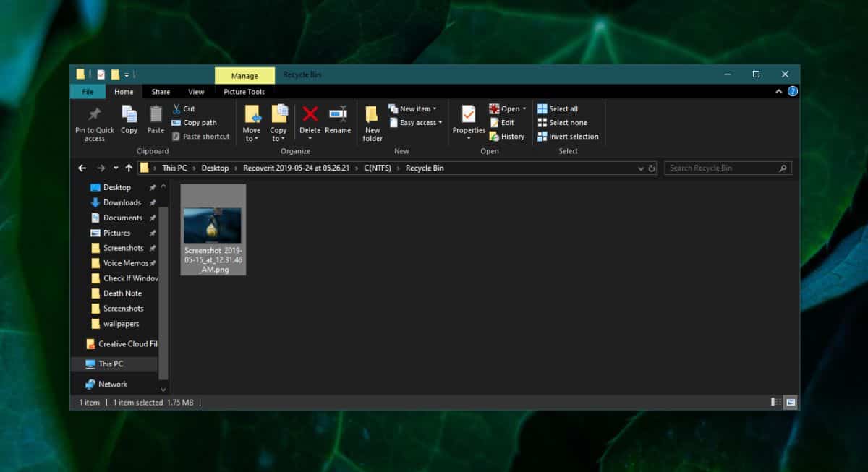The image size is (868, 472).
Task: Switch to the Home ribbon tab
Action: [x=124, y=92]
